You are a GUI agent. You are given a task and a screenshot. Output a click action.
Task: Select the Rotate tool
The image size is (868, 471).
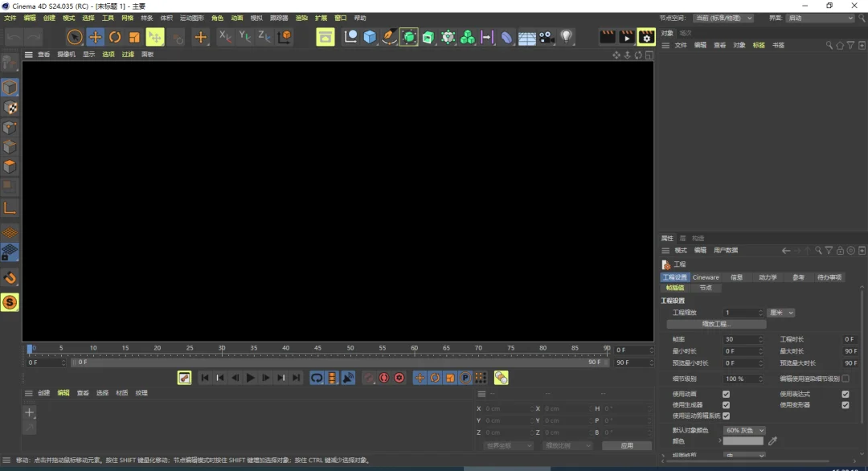pyautogui.click(x=115, y=37)
